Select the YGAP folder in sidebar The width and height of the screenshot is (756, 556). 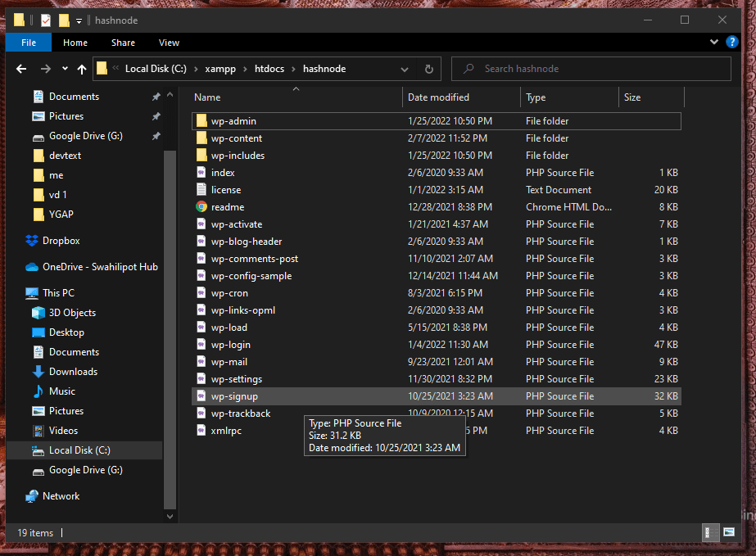(61, 215)
